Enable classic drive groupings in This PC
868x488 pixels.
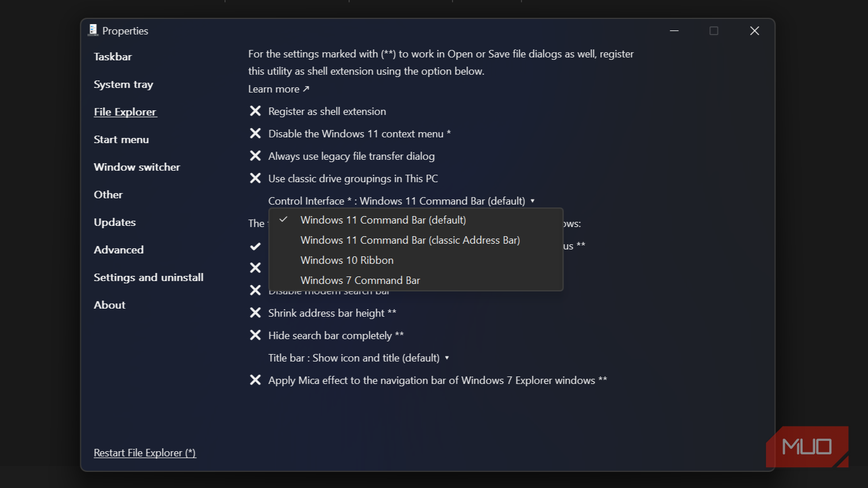coord(256,178)
